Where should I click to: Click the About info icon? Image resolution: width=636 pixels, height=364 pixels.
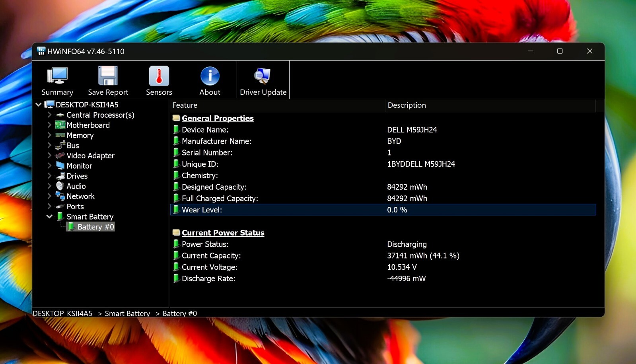(210, 76)
